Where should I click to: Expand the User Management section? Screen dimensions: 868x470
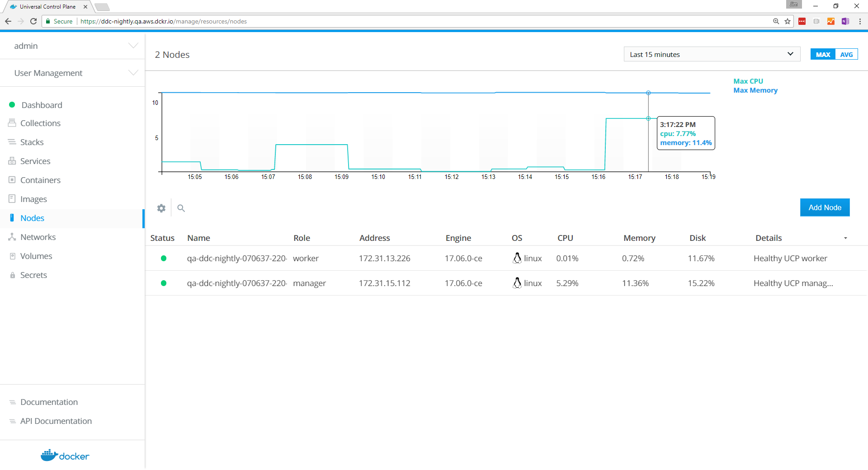[72, 73]
